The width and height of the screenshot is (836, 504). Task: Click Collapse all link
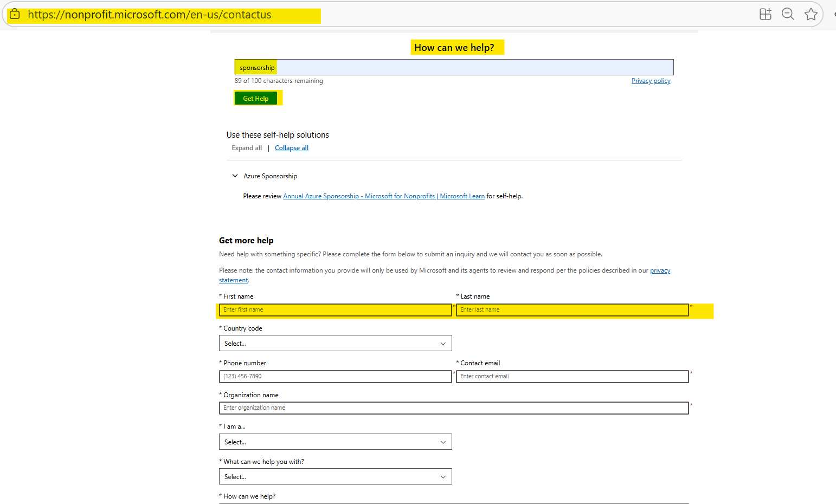pos(292,148)
